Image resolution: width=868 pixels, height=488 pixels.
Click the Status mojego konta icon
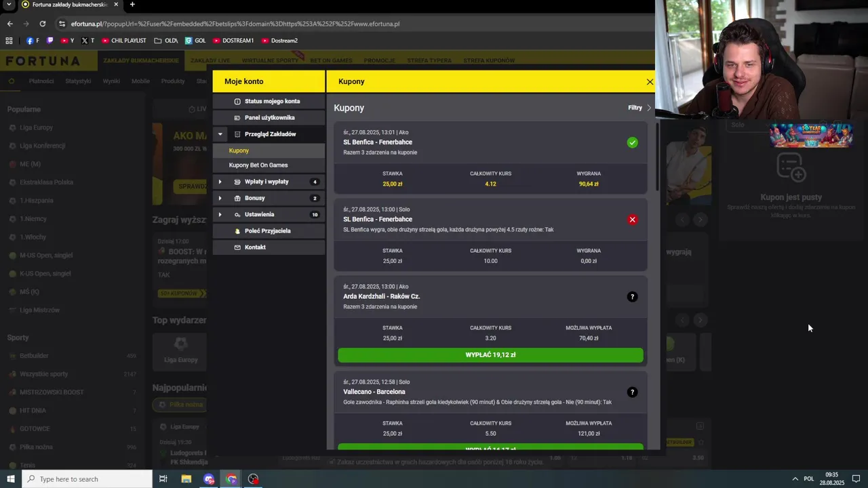tap(237, 102)
